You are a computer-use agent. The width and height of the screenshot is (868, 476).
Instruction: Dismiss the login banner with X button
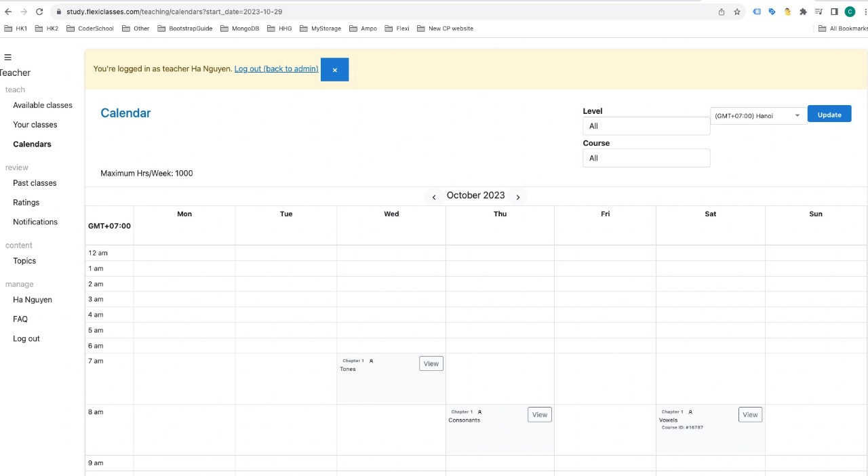(x=334, y=70)
